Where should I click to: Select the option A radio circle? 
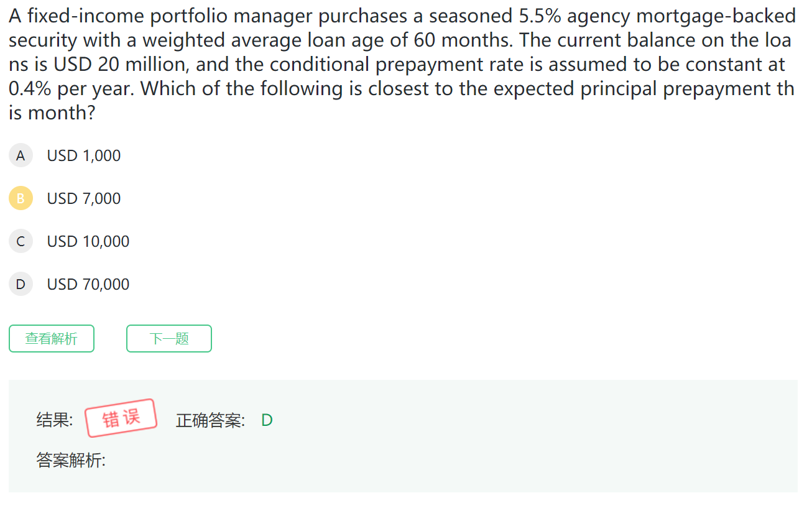(21, 155)
